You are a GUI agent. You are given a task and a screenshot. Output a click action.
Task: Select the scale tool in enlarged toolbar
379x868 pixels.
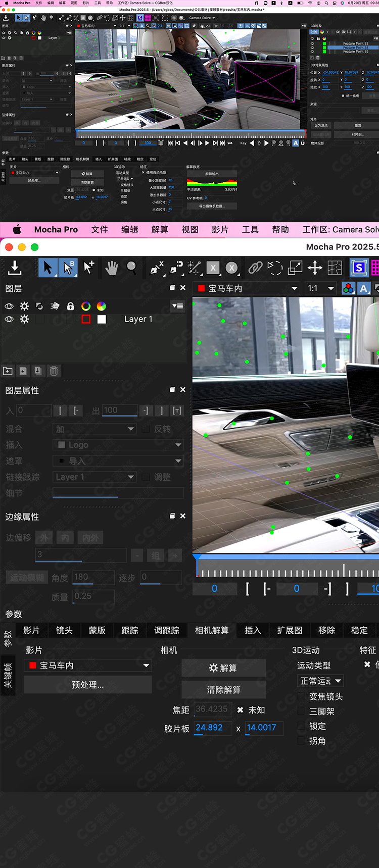(x=295, y=268)
